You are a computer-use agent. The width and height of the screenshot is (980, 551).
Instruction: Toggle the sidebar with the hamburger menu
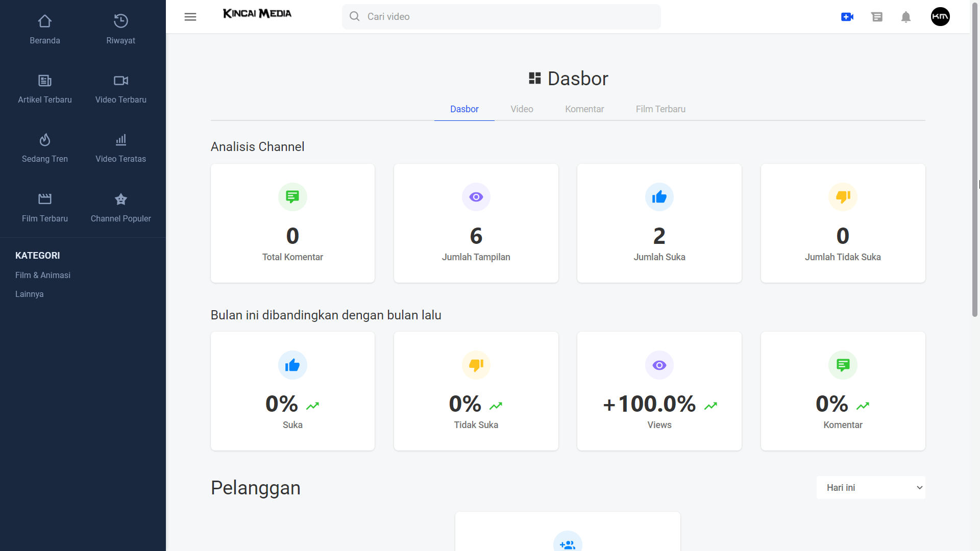tap(190, 16)
